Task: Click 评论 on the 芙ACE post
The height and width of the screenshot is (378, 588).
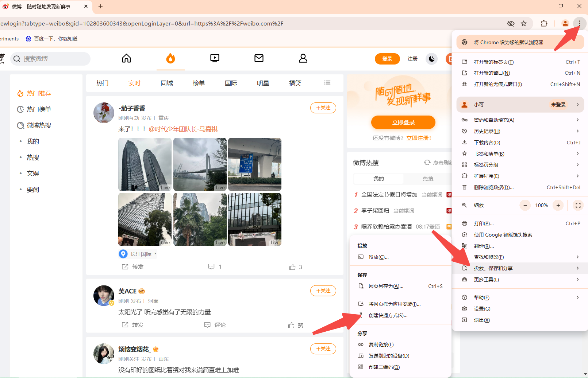Action: [x=215, y=325]
